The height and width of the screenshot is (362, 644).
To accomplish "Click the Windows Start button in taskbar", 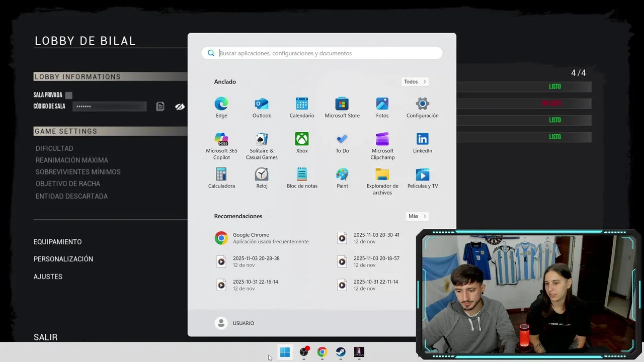I will (x=285, y=352).
